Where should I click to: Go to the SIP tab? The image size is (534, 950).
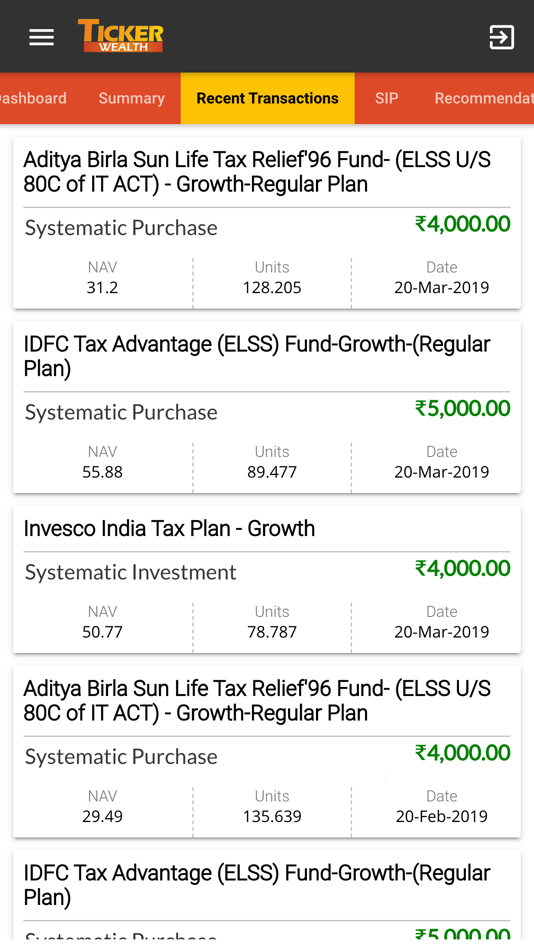[386, 98]
